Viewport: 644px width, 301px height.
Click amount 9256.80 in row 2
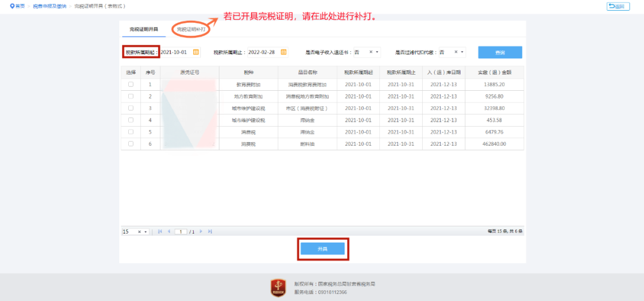(494, 96)
